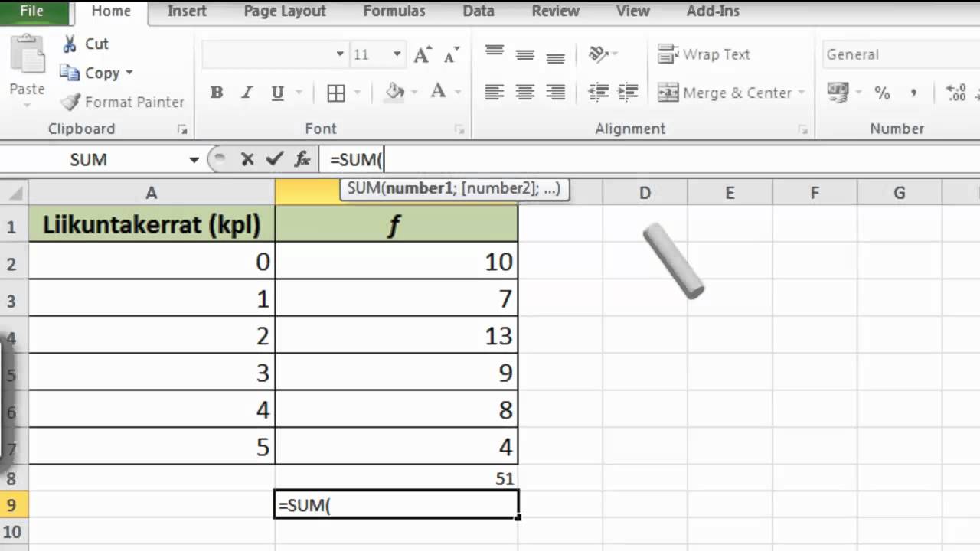Click the Accounting Number Format icon
980x551 pixels.
tap(838, 93)
